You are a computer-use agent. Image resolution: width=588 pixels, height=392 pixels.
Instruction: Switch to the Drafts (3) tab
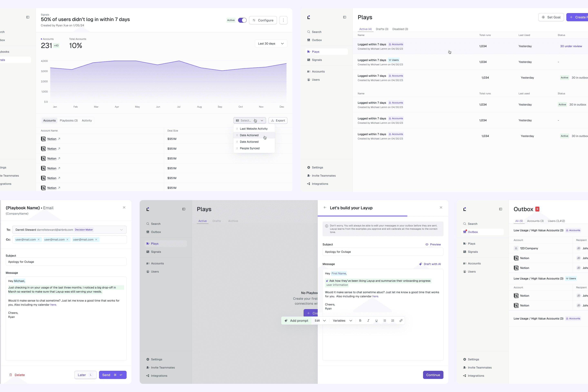coord(382,29)
